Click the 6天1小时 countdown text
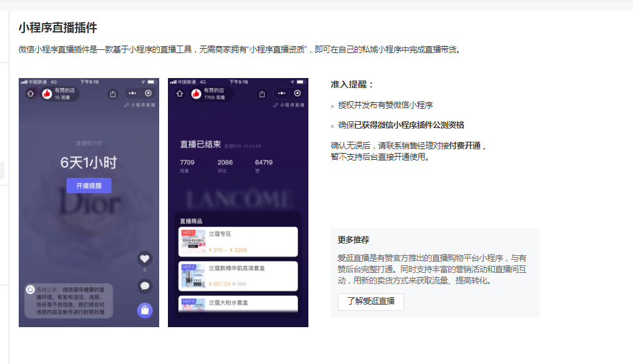Viewport: 633px width, 364px height. coord(89,162)
